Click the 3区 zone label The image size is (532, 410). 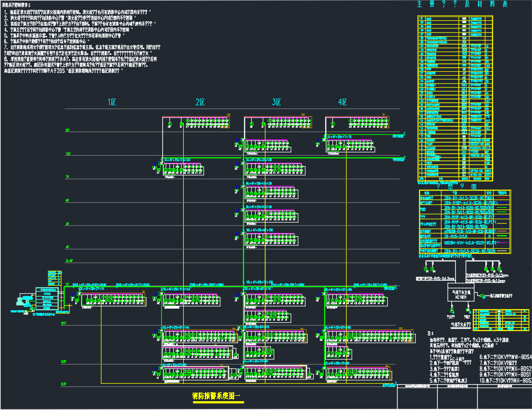pos(276,102)
